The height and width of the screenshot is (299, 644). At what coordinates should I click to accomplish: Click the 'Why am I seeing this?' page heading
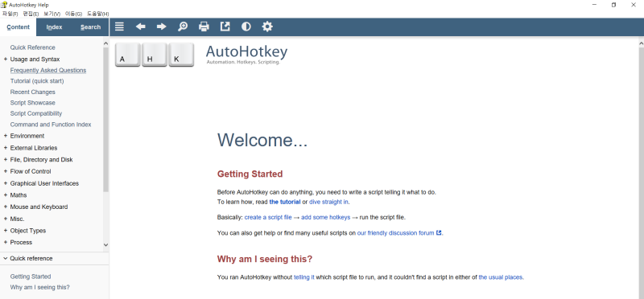click(265, 260)
